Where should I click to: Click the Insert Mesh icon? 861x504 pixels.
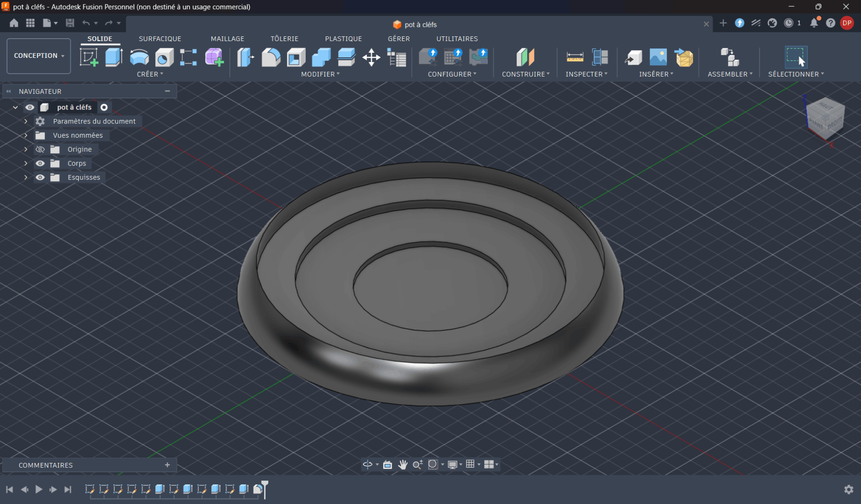[684, 57]
